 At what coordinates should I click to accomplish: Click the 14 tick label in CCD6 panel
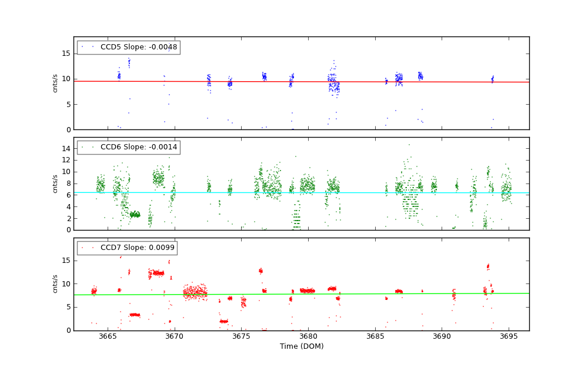point(66,148)
